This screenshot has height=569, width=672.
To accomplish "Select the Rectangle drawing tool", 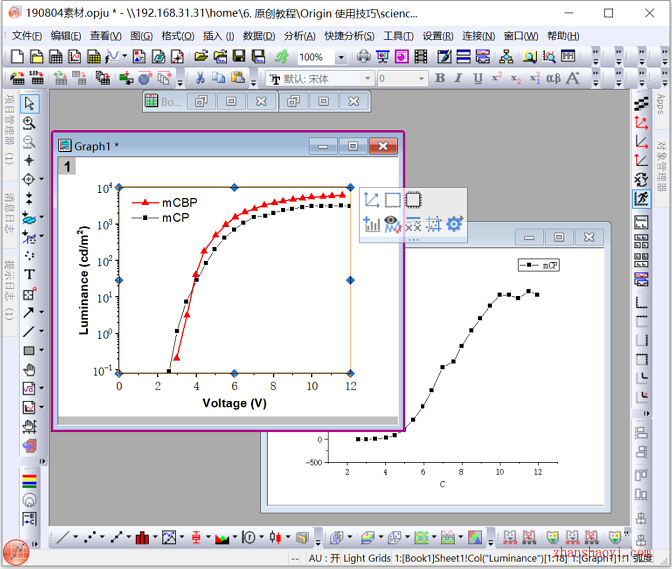I will tap(29, 350).
